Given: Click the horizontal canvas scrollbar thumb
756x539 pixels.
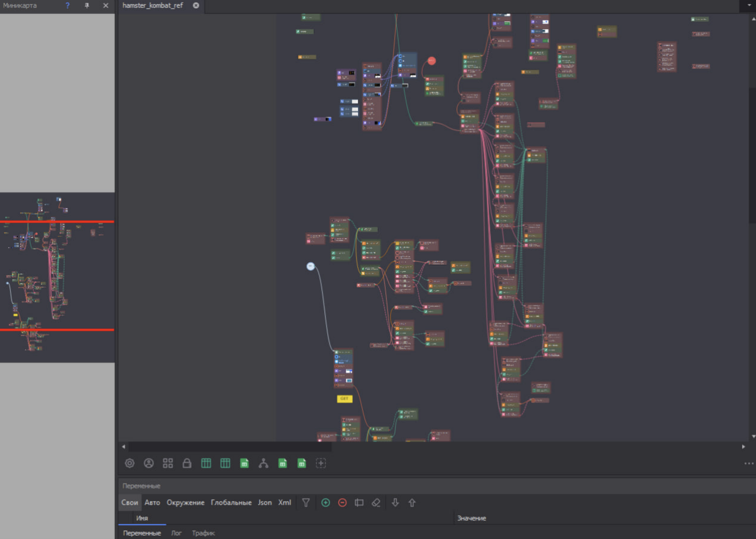Looking at the screenshot, I should (230, 447).
